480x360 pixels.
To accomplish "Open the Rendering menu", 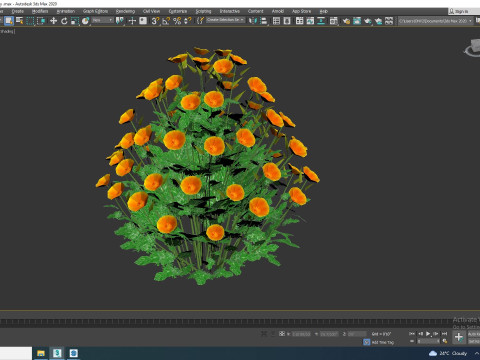I will click(125, 11).
